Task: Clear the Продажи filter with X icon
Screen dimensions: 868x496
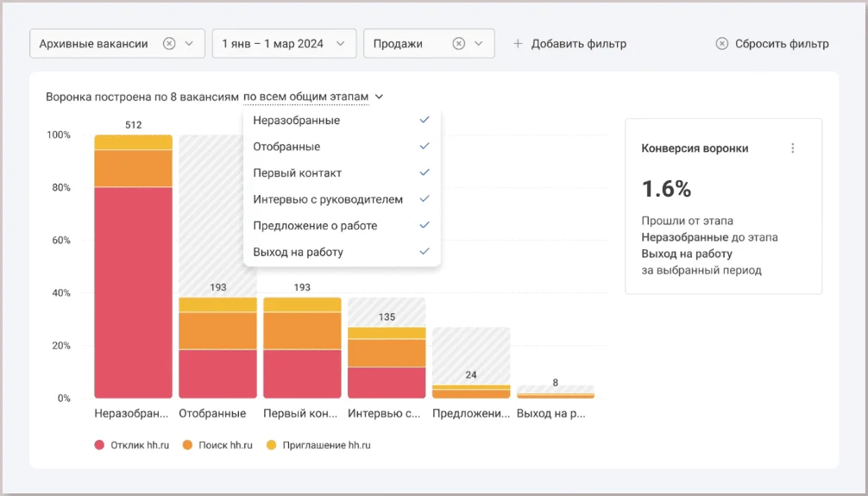Action: coord(459,44)
